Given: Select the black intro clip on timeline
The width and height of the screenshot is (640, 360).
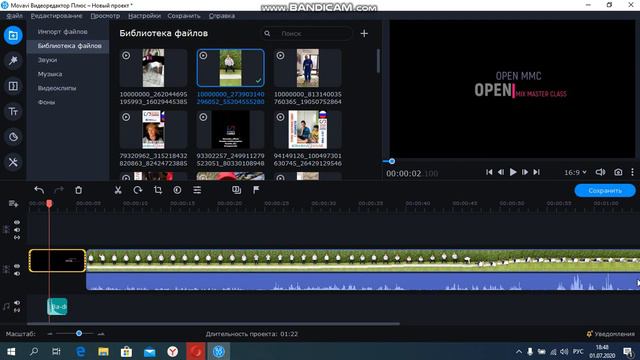Looking at the screenshot, I should (57, 260).
